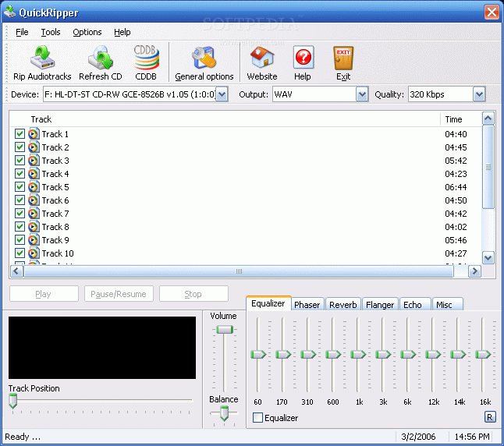
Task: Click the 16k equalizer slider handle
Action: tap(483, 355)
